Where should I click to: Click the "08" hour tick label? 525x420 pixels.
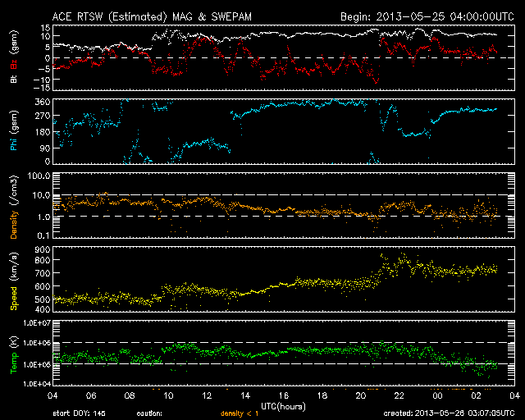(130, 395)
